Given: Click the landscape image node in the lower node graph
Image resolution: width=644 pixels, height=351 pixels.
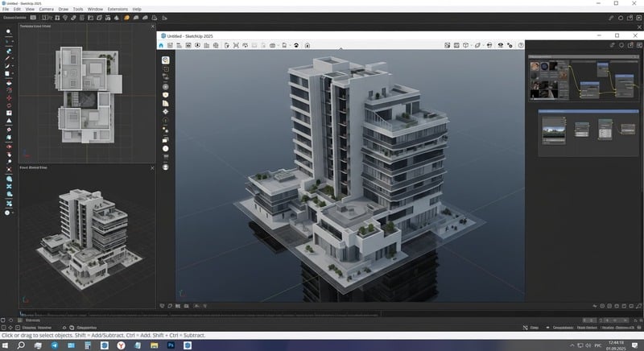Looking at the screenshot, I should click(553, 130).
